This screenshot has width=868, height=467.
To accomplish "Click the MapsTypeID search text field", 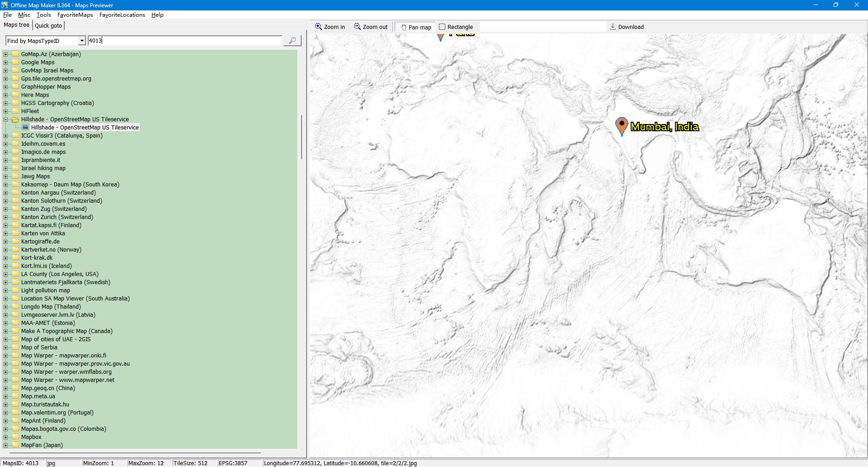I will click(184, 41).
